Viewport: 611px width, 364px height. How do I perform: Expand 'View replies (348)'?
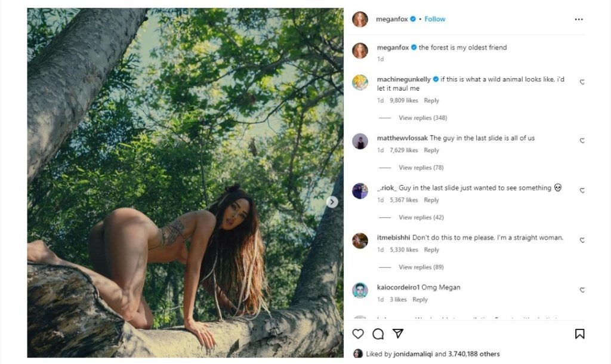click(422, 118)
